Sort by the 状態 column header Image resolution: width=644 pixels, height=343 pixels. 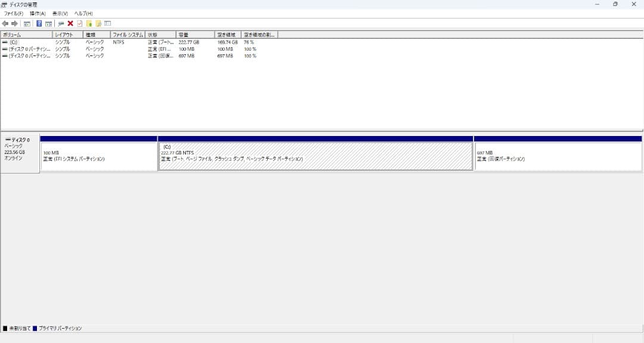point(160,35)
